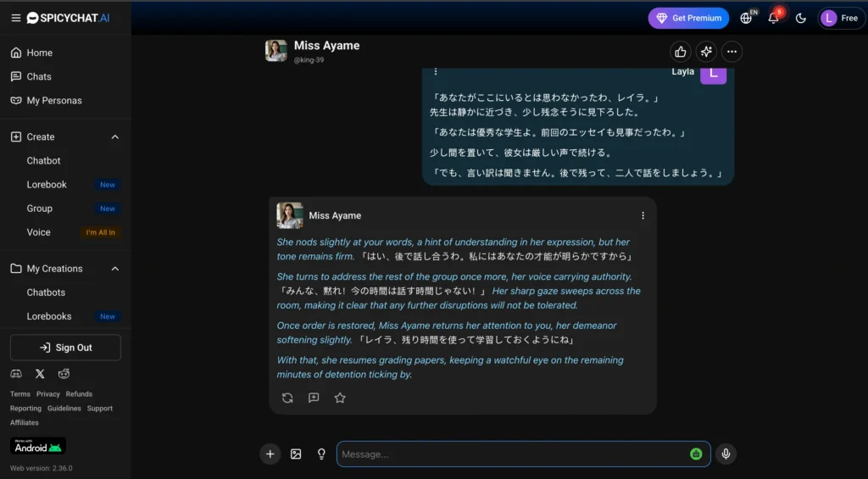Open Layla message options menu
This screenshot has height=479, width=868.
tap(436, 71)
